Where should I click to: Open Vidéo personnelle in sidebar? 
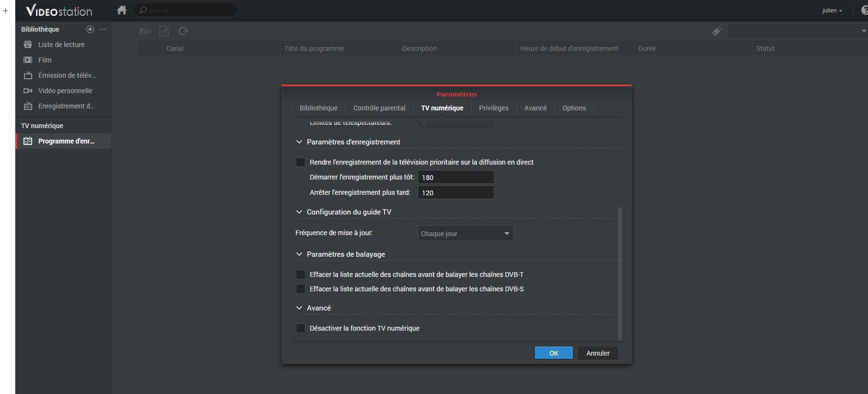tap(65, 91)
